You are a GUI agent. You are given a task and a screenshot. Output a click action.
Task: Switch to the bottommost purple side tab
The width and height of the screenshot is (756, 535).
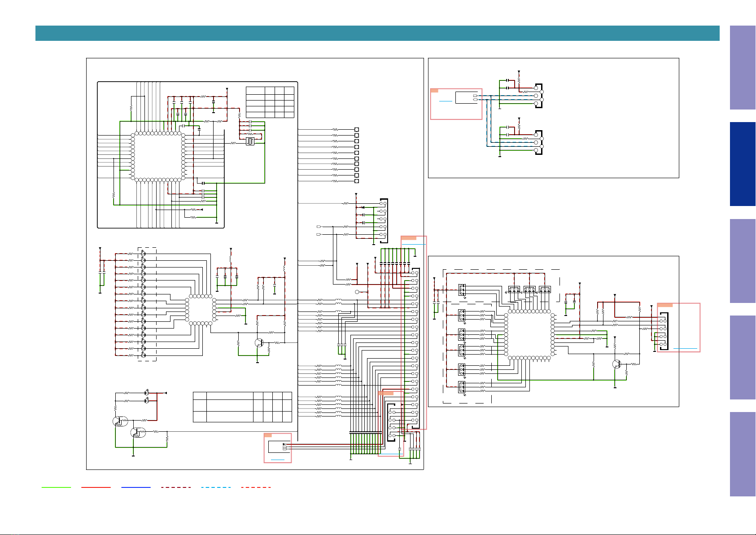coord(743,454)
